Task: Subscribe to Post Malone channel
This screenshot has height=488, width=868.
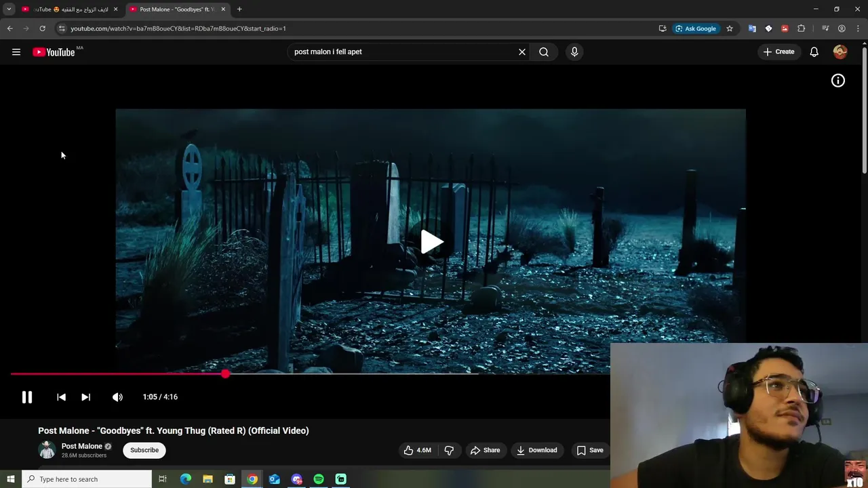Action: pos(144,450)
